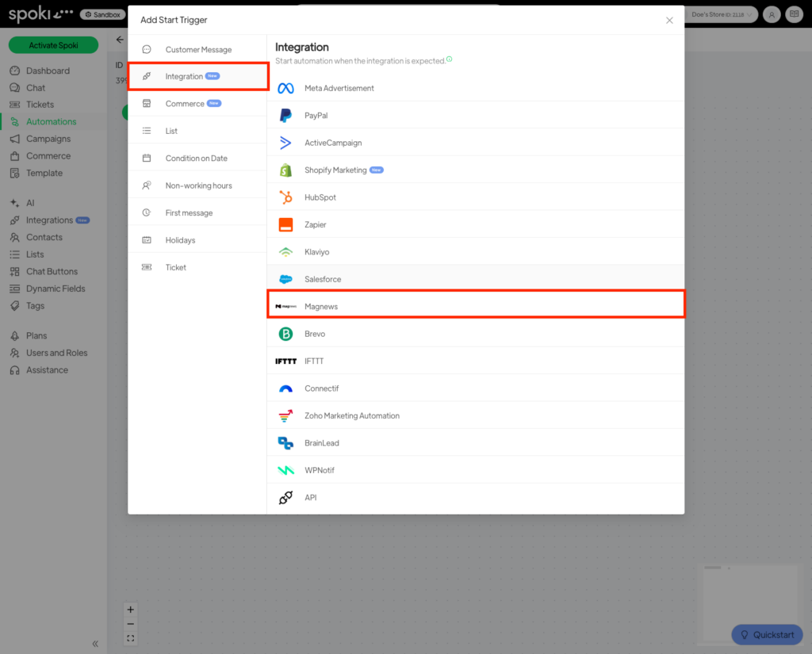Close the Add Start Trigger dialog
This screenshot has width=812, height=654.
[669, 21]
